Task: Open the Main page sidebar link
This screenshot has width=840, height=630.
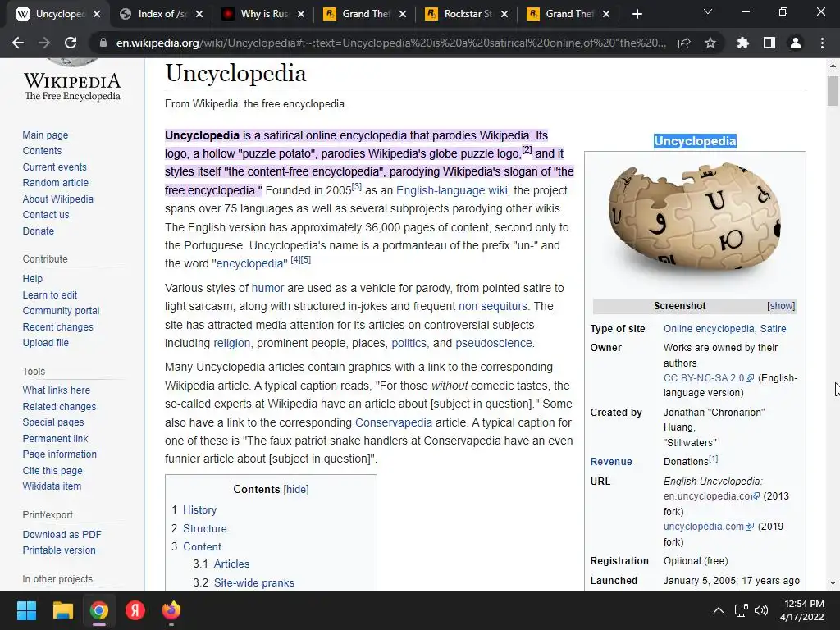Action: coord(45,135)
